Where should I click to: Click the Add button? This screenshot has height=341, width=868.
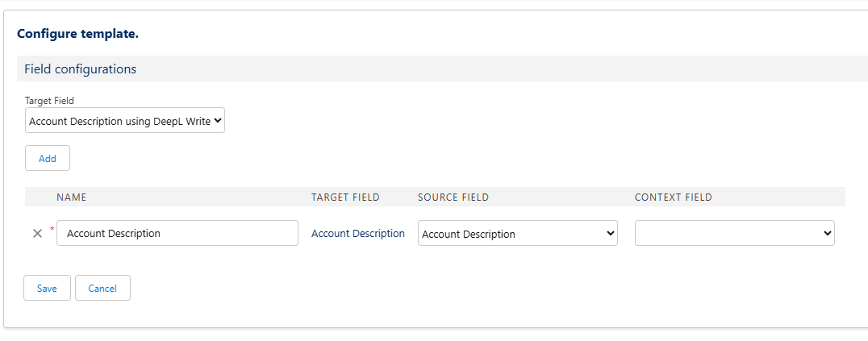[48, 158]
